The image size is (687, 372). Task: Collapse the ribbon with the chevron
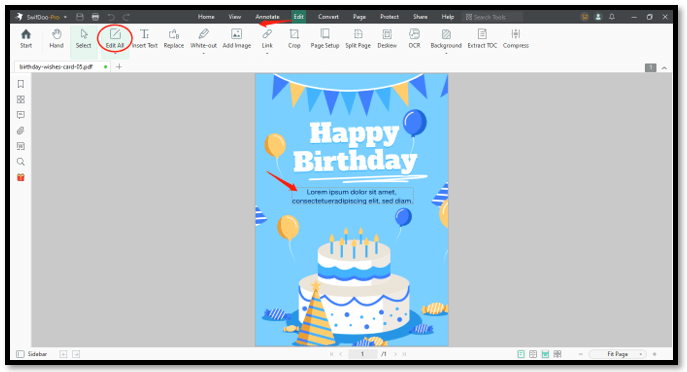point(664,68)
